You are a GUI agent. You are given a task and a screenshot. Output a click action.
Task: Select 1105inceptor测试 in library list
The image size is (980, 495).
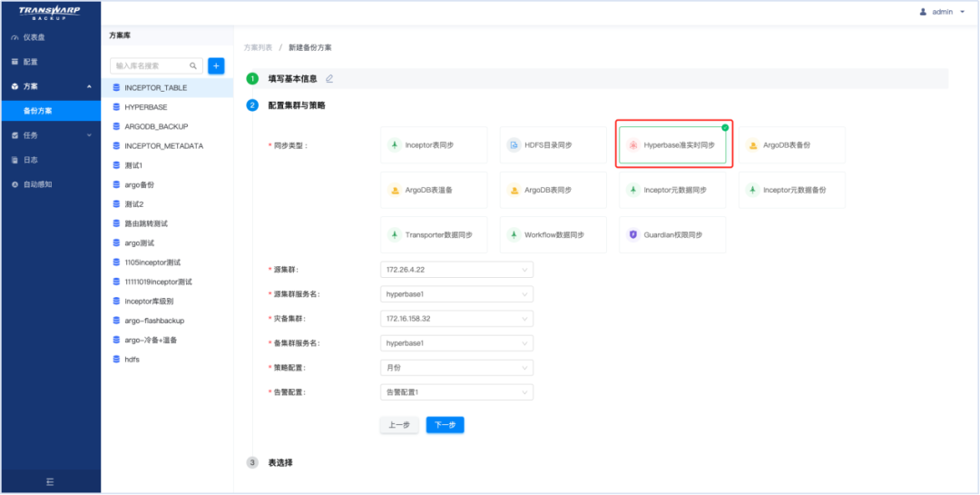(x=167, y=262)
